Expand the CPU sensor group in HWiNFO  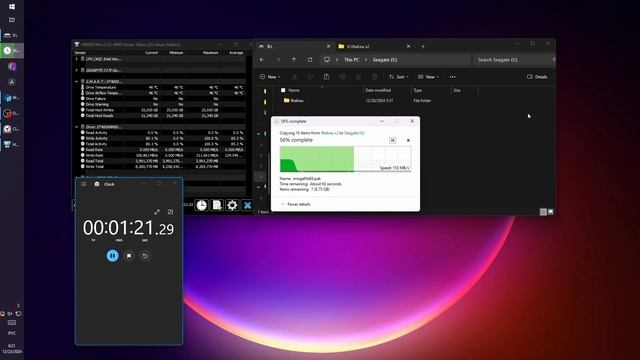(x=76, y=59)
